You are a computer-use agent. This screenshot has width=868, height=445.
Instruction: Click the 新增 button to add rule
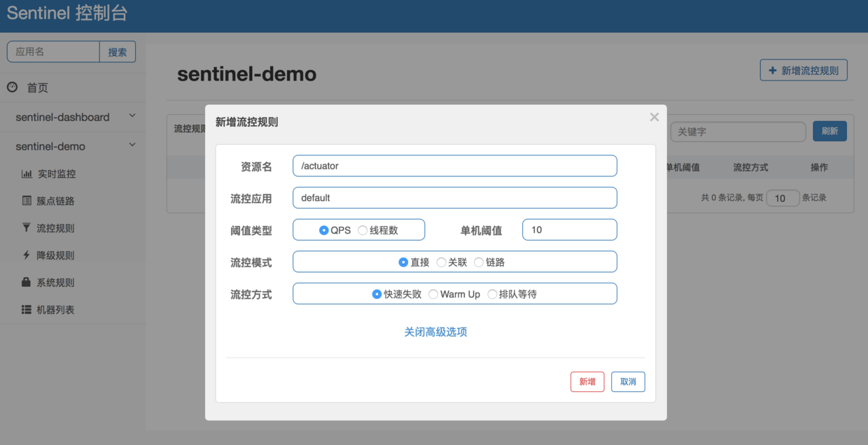click(587, 382)
